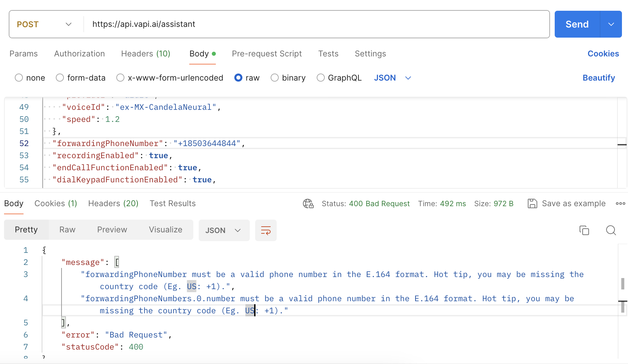Toggle line wrapping in the response viewer

click(x=266, y=230)
